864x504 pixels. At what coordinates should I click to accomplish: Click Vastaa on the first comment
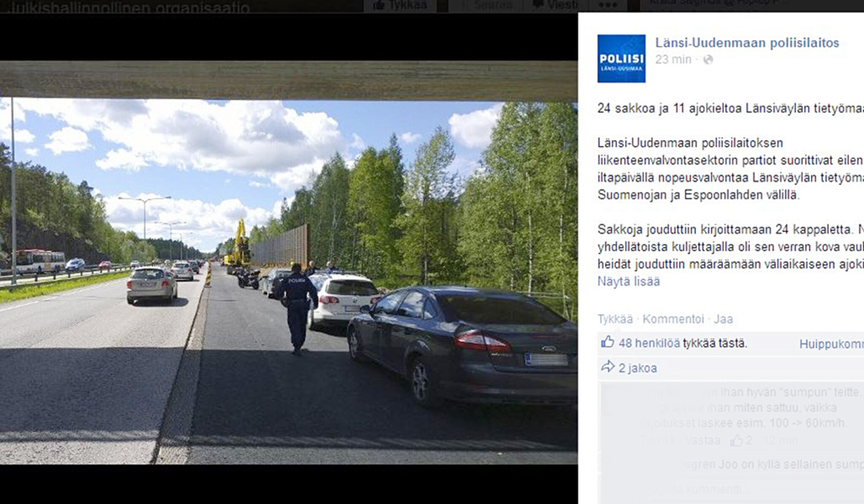(x=702, y=441)
